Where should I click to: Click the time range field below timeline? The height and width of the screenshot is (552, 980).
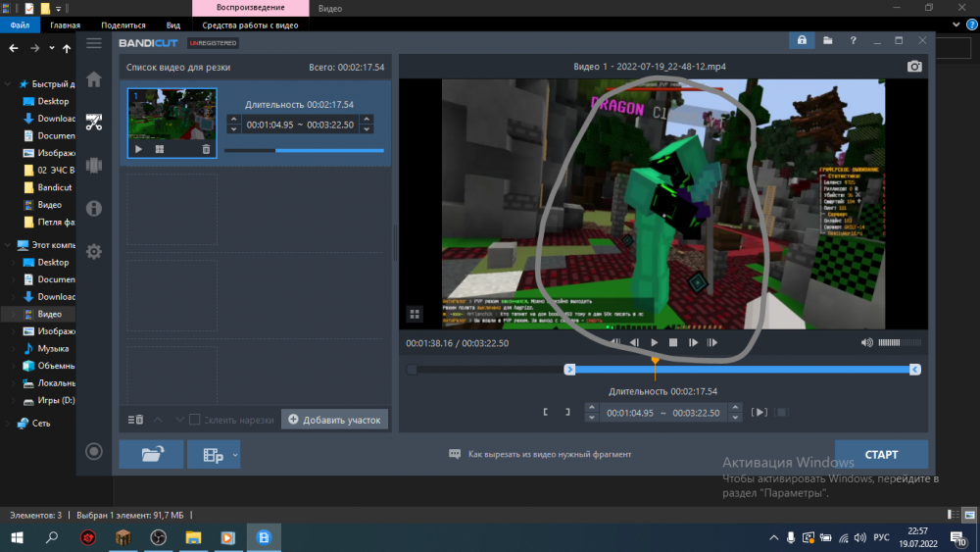pos(663,413)
